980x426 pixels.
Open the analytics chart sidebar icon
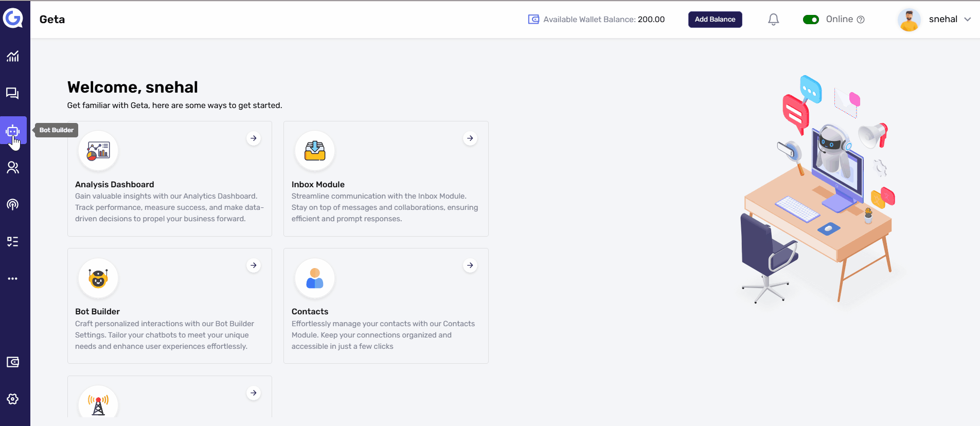[x=13, y=56]
